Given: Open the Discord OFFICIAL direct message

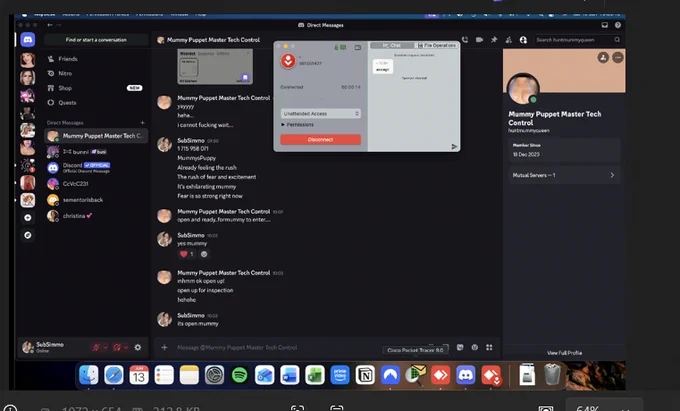Looking at the screenshot, I should [x=96, y=167].
